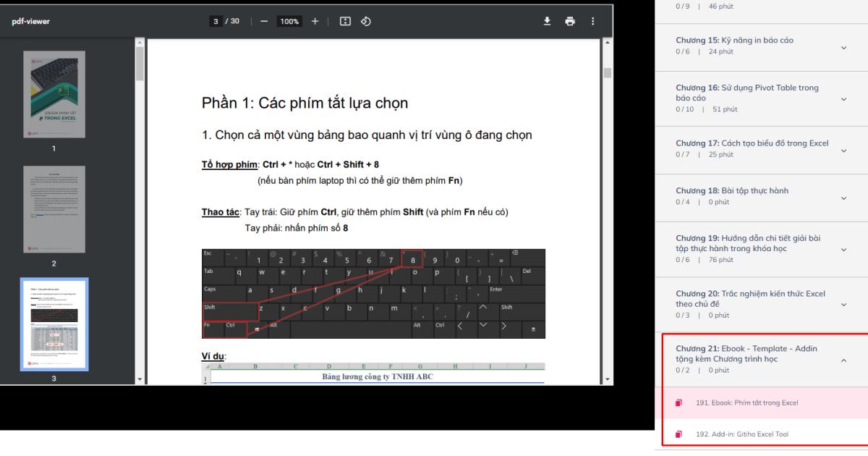This screenshot has height=456, width=868.
Task: Click the document icon beside lesson 192
Action: (x=678, y=434)
